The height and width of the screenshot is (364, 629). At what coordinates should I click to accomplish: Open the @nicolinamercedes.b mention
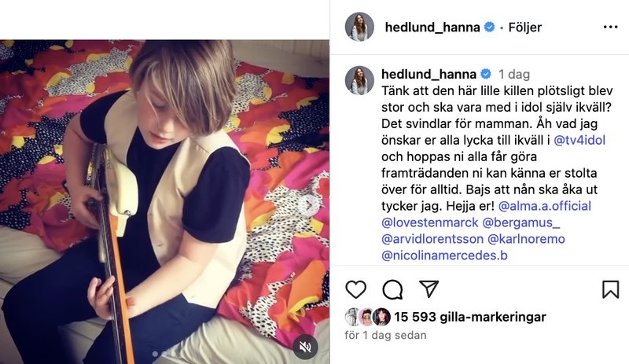(444, 256)
